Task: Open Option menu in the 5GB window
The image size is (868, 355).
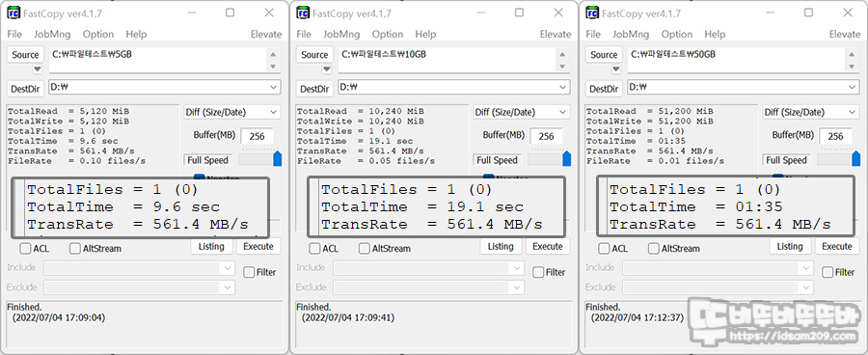Action: [x=98, y=35]
